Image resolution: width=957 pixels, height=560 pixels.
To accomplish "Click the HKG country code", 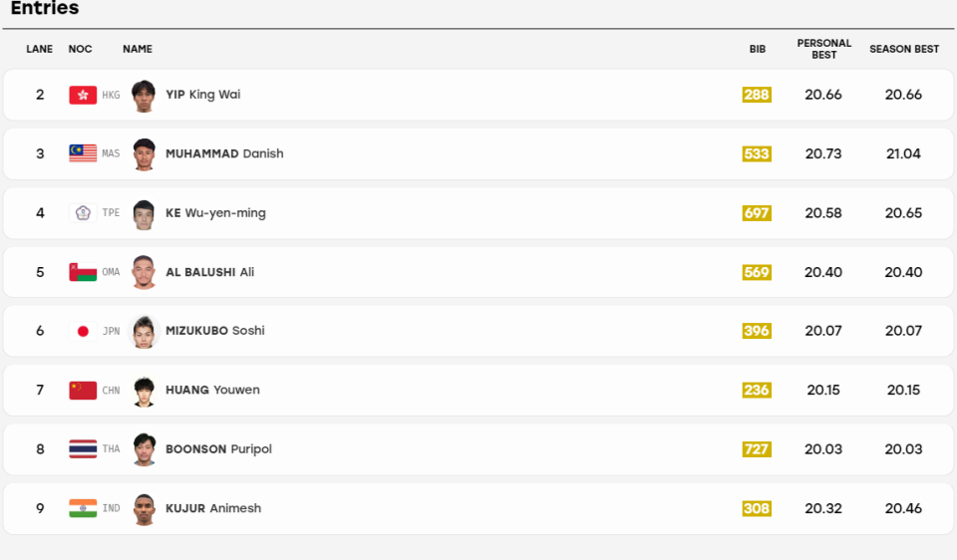I will (111, 96).
